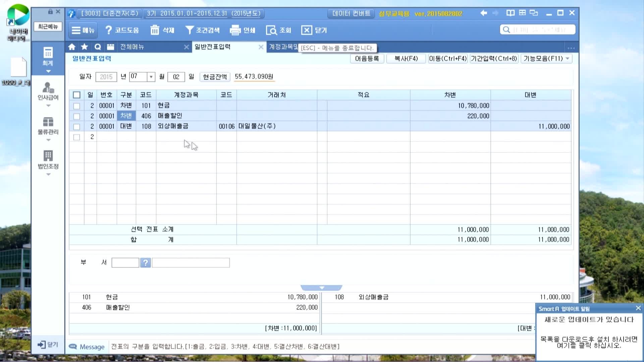Click the top-right search box
644x362 pixels.
pos(538,29)
